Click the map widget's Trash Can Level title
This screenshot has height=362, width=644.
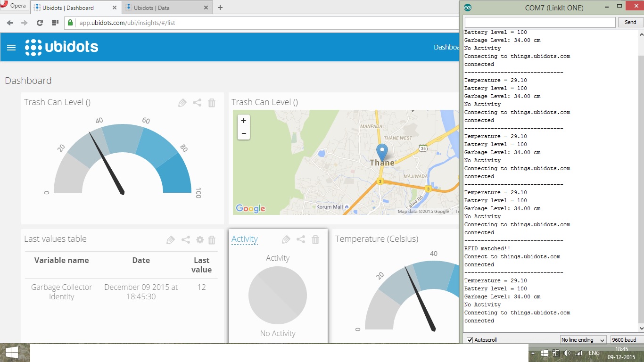[x=264, y=102]
